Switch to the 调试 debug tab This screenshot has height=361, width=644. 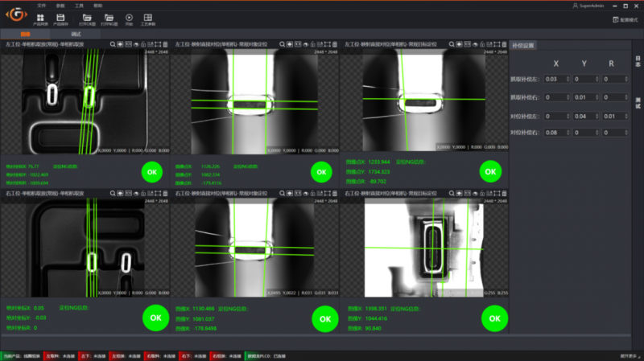coord(76,35)
